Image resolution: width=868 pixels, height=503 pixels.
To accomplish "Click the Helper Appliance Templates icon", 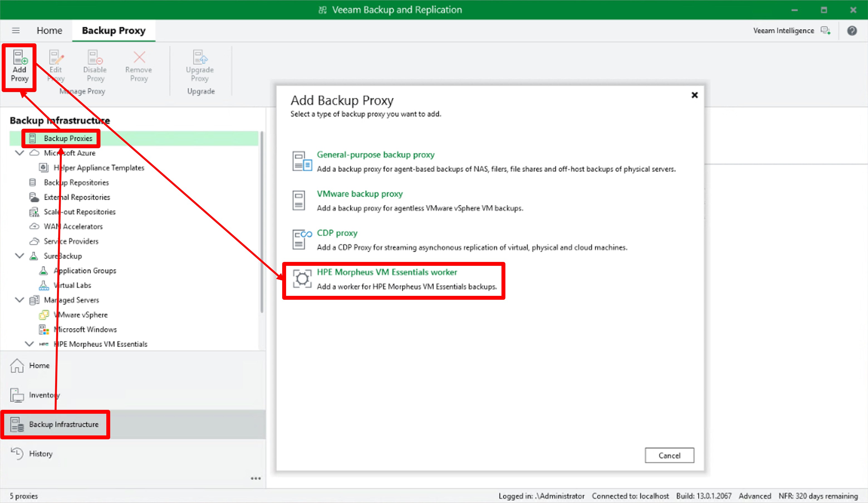I will (43, 168).
